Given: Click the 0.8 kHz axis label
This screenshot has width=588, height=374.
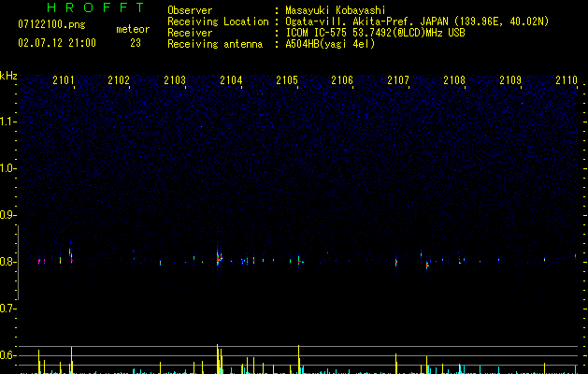Looking at the screenshot, I should 7,262.
